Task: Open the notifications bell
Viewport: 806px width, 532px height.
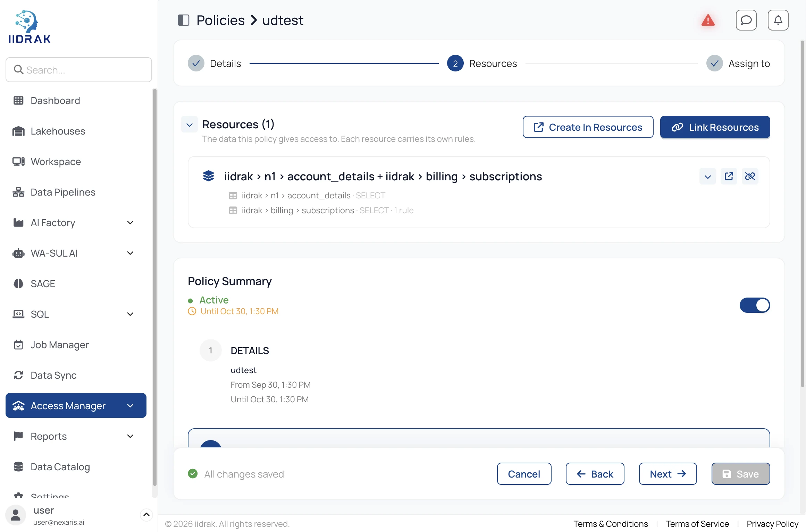Action: tap(778, 20)
